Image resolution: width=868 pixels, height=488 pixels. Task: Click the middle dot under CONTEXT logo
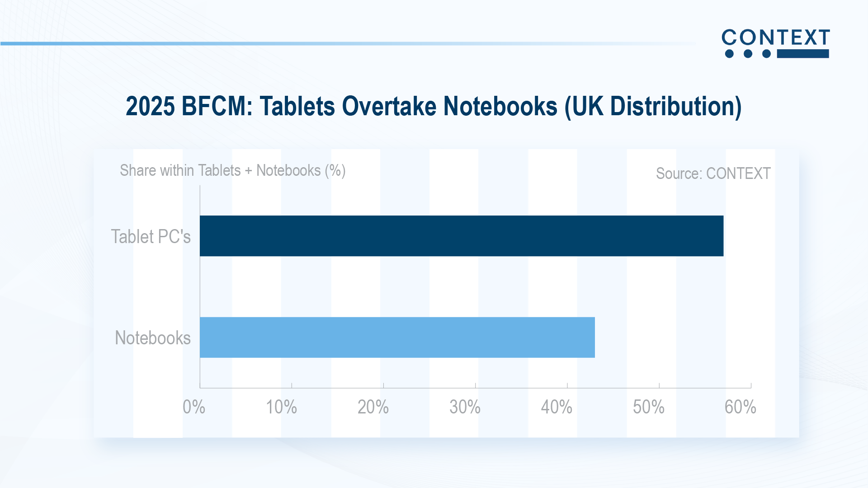748,54
